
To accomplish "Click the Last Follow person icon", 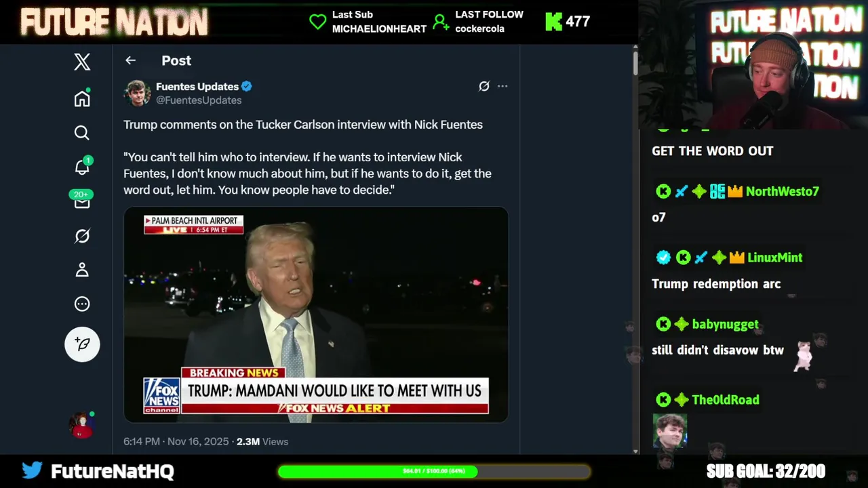I will [x=441, y=22].
